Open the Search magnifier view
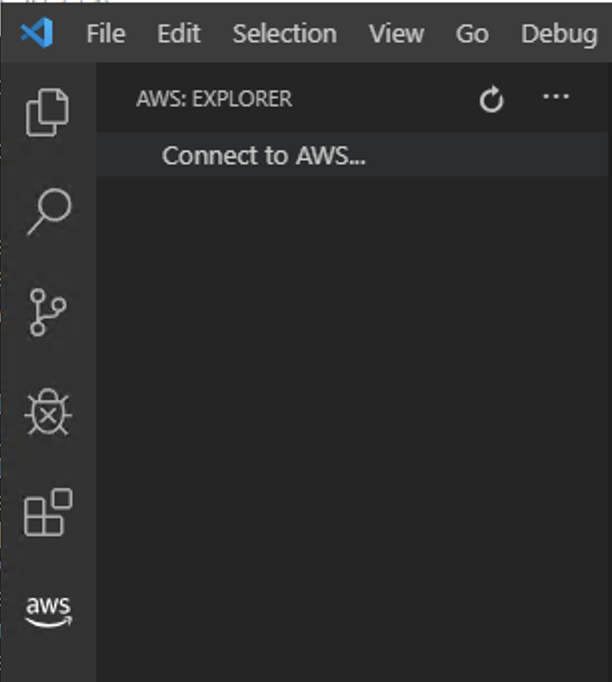Screen dimensions: 612x682 (x=49, y=212)
